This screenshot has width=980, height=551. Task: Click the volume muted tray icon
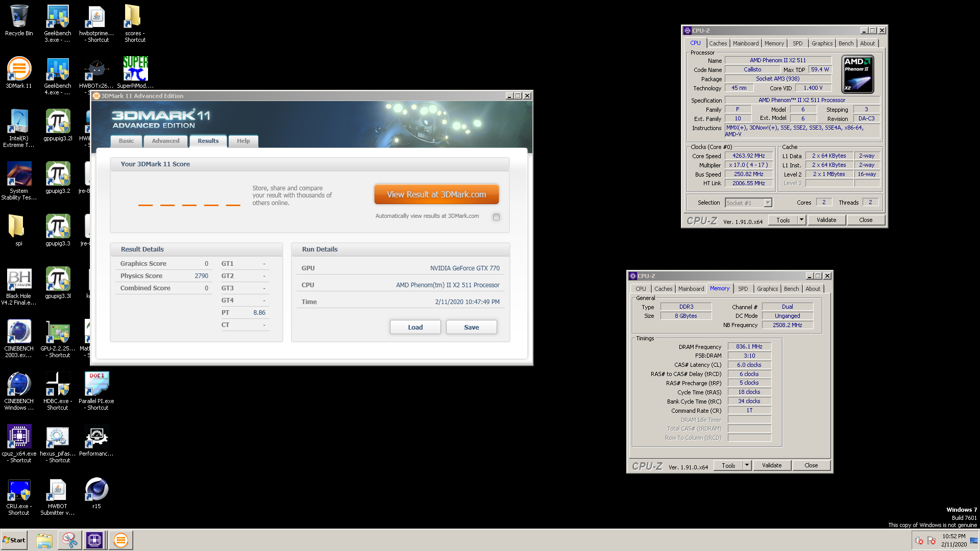(x=919, y=540)
